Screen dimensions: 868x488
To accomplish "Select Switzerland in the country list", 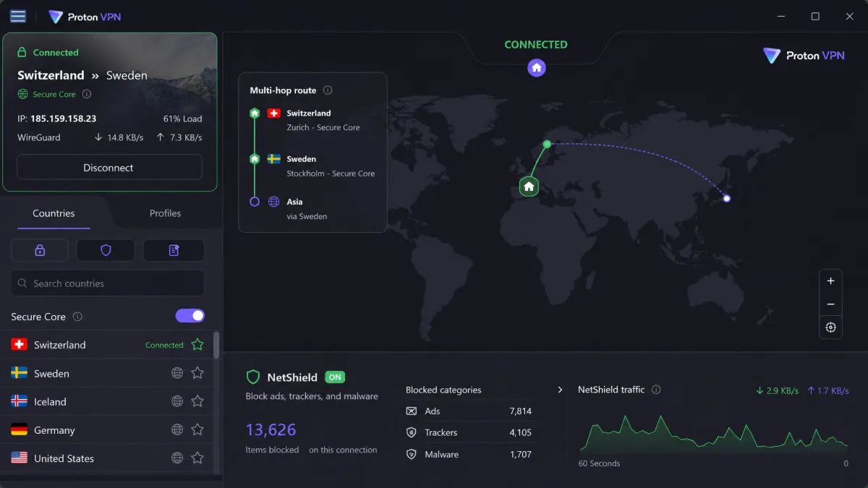I will [107, 345].
